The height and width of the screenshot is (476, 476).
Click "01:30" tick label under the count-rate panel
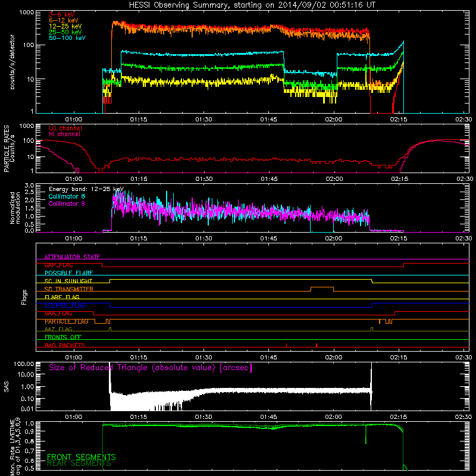(203, 120)
